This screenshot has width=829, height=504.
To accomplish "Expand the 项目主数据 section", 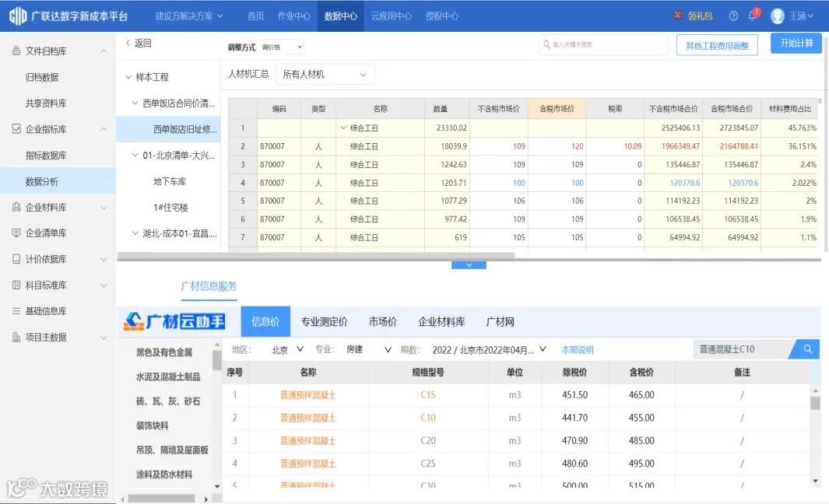I will coord(104,337).
